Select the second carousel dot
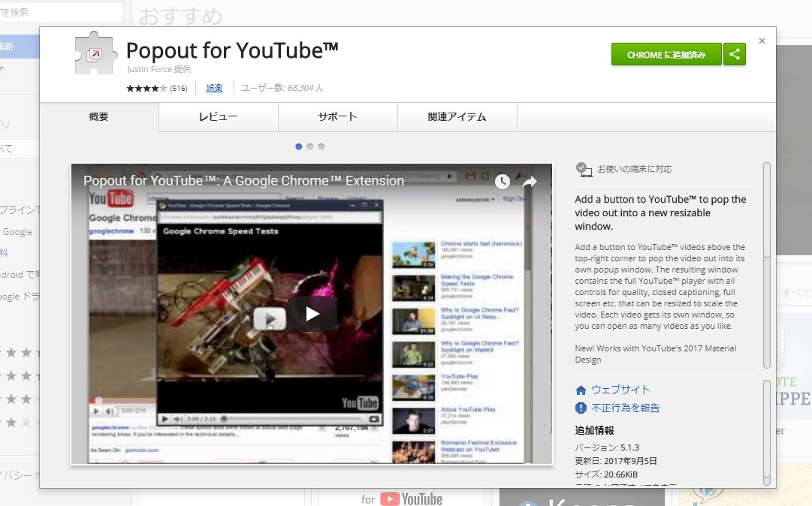Screen dimensions: 812x506 pyautogui.click(x=309, y=147)
